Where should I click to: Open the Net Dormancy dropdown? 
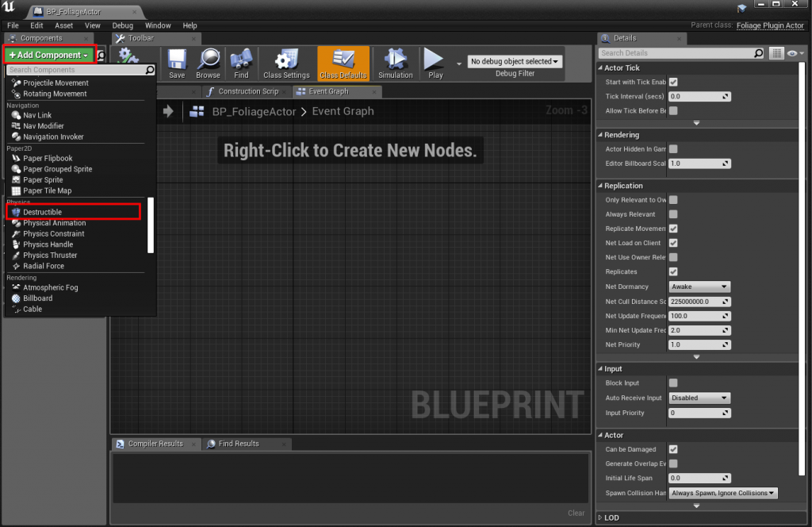coord(699,287)
